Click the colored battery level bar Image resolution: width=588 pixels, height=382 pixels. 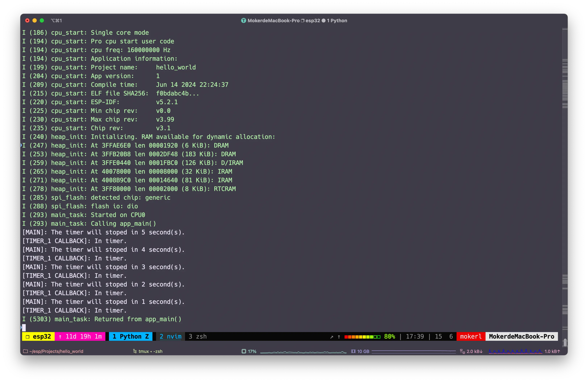(x=362, y=337)
